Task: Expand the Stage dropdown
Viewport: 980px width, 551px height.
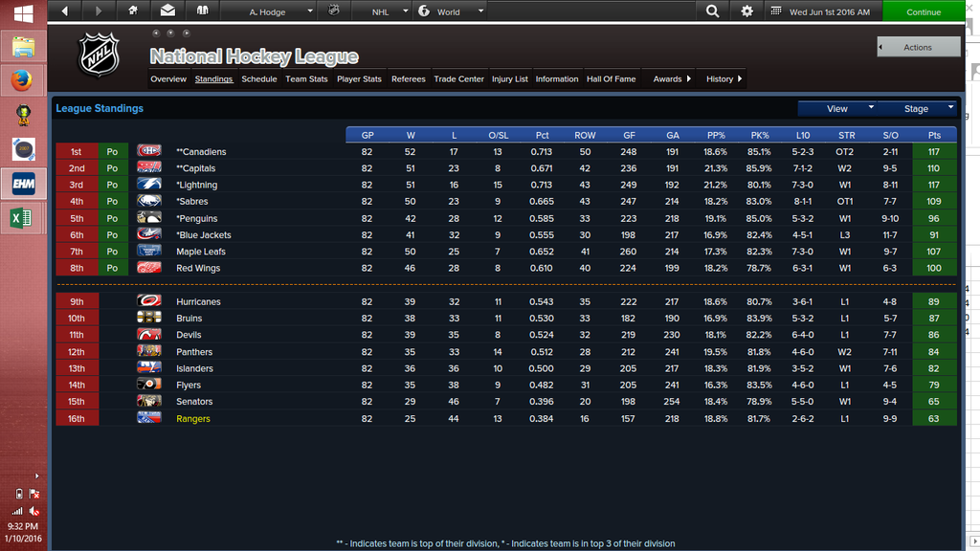Action: click(917, 109)
